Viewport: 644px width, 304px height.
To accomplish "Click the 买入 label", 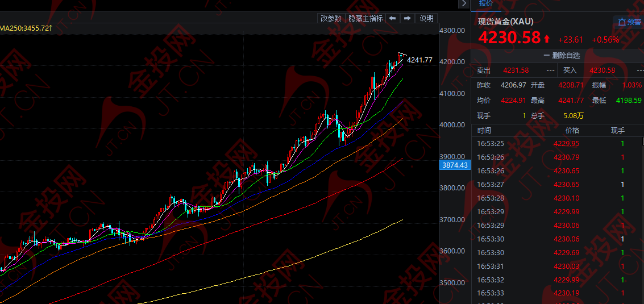I will pos(570,70).
